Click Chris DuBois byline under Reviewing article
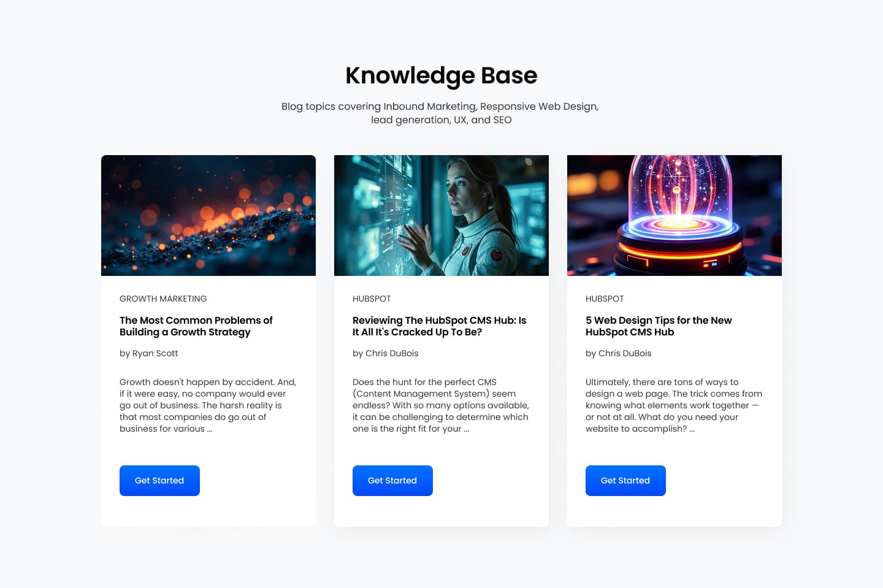This screenshot has height=588, width=883. click(x=386, y=353)
